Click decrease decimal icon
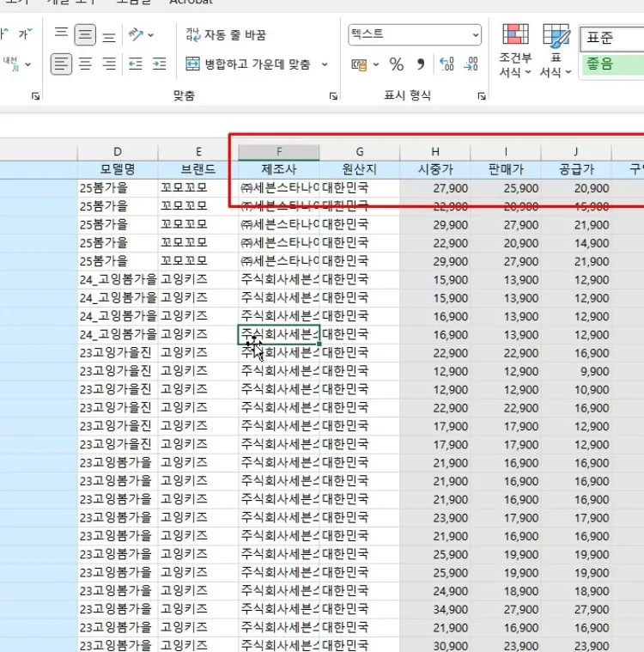Viewport: 644px width, 652px height. coord(471,64)
